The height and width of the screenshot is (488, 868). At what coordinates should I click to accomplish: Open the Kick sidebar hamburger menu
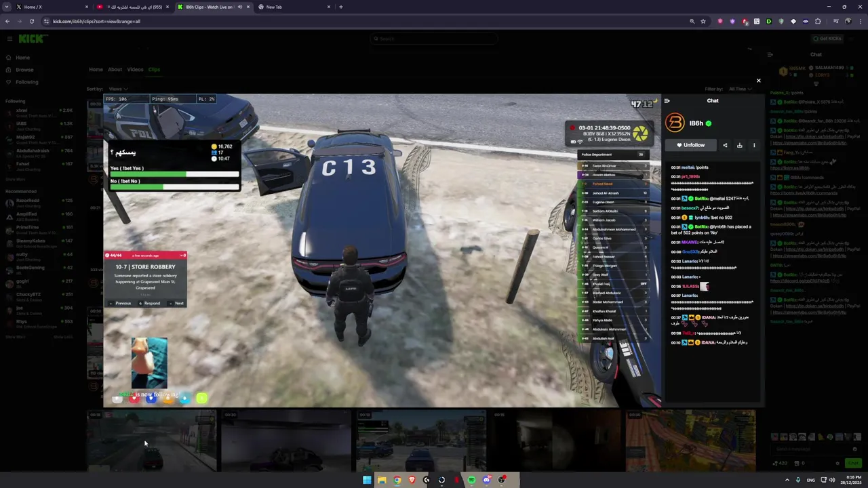point(9,39)
